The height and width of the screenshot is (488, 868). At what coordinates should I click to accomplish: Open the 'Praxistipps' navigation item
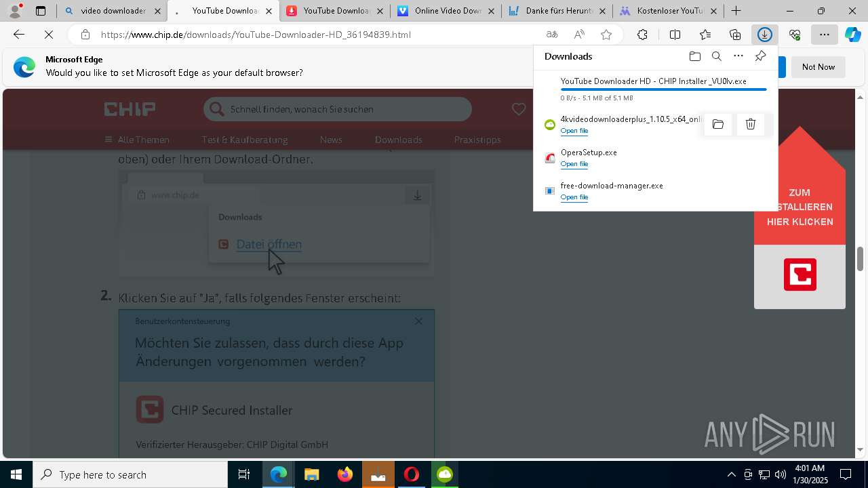point(477,140)
